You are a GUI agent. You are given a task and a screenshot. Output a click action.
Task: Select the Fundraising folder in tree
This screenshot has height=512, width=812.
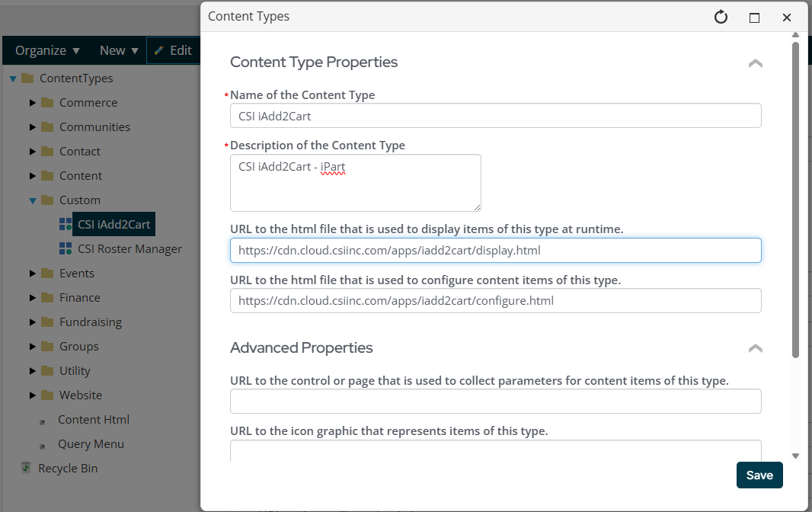pyautogui.click(x=90, y=322)
